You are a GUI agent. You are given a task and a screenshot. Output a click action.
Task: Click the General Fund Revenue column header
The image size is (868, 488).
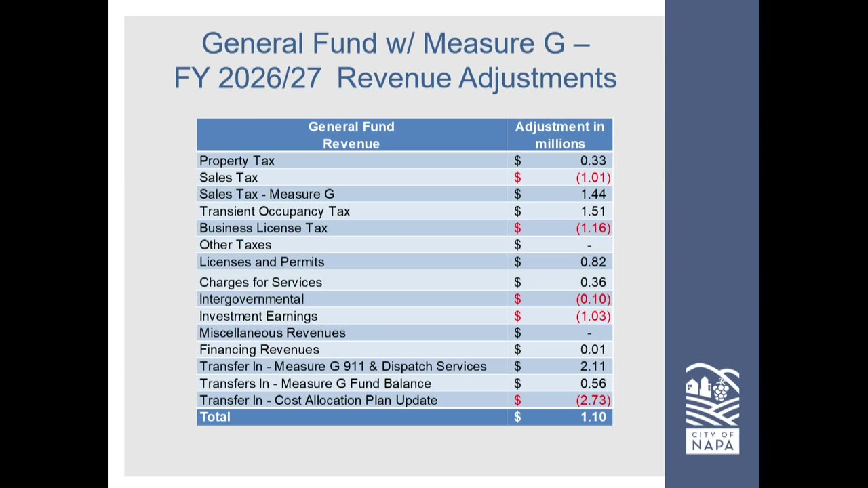point(351,135)
